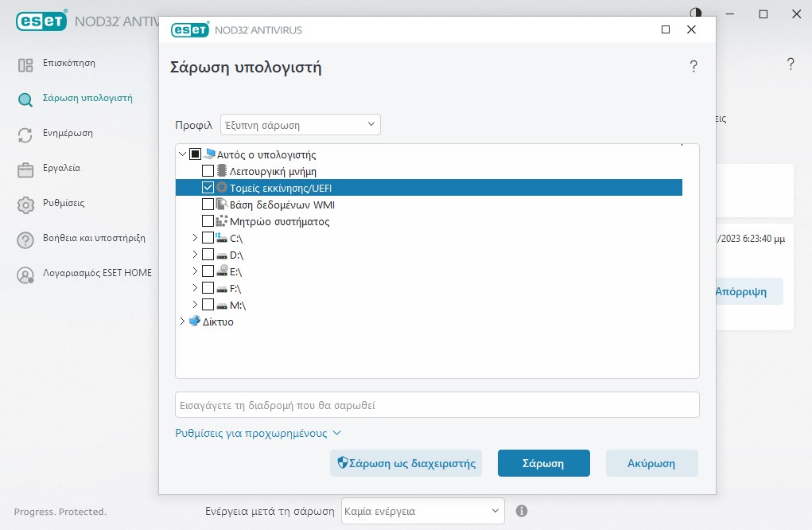The height and width of the screenshot is (530, 812).
Task: Open the Επισκόπηση sidebar icon
Action: (x=24, y=63)
